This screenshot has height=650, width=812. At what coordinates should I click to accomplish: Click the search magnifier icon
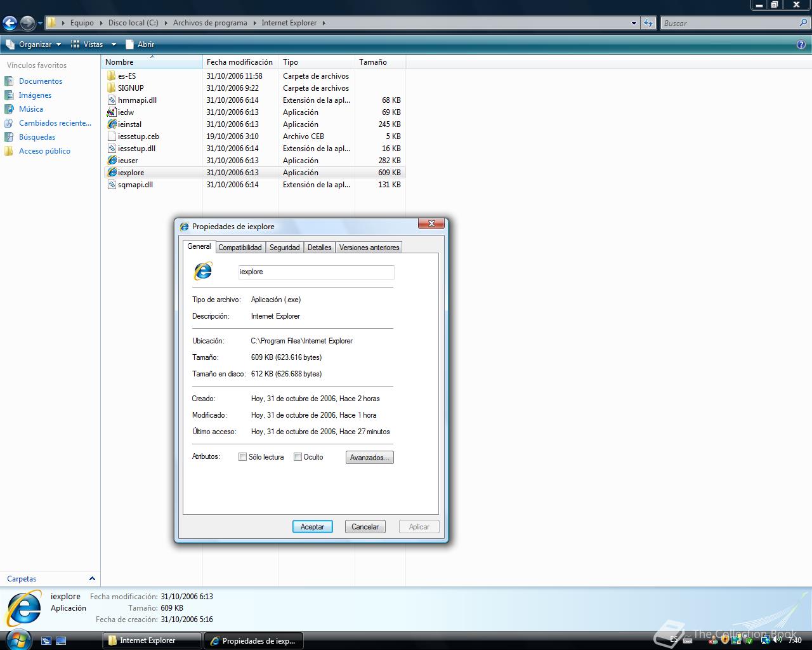point(804,23)
